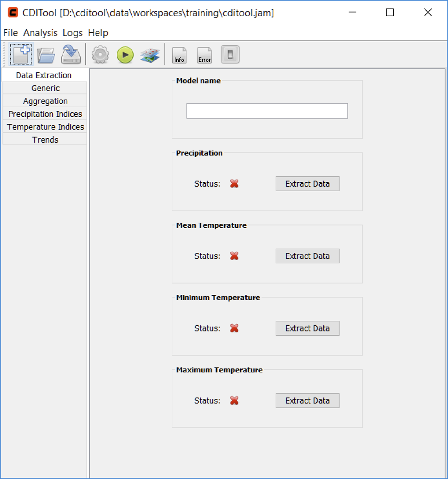Switch to the Generic tab
The height and width of the screenshot is (479, 448).
[45, 88]
